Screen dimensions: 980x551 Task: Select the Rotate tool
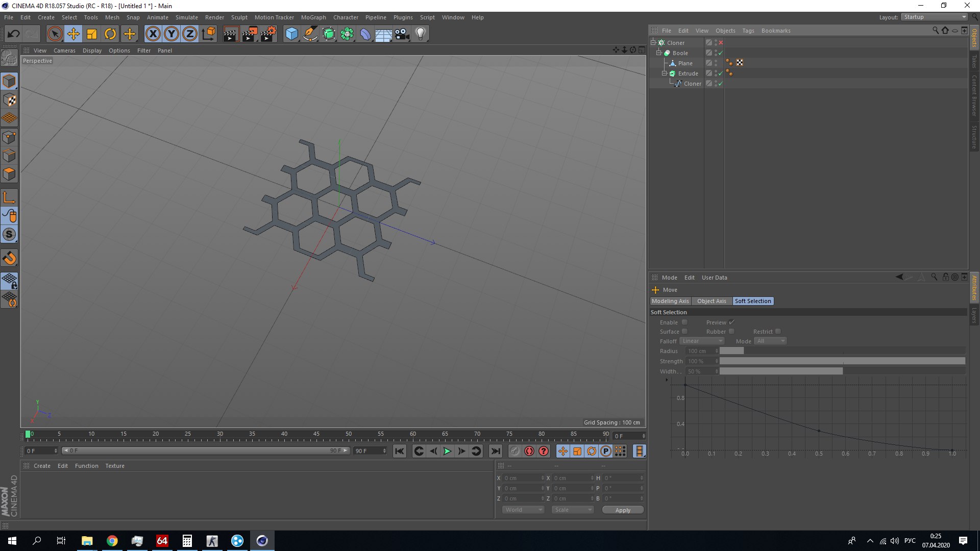click(110, 34)
